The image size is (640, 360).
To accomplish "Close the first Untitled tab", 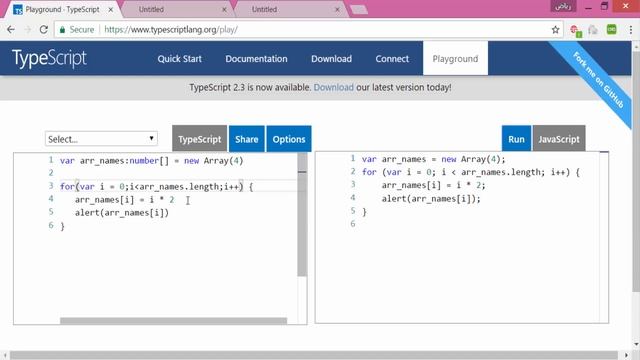I will 224,9.
